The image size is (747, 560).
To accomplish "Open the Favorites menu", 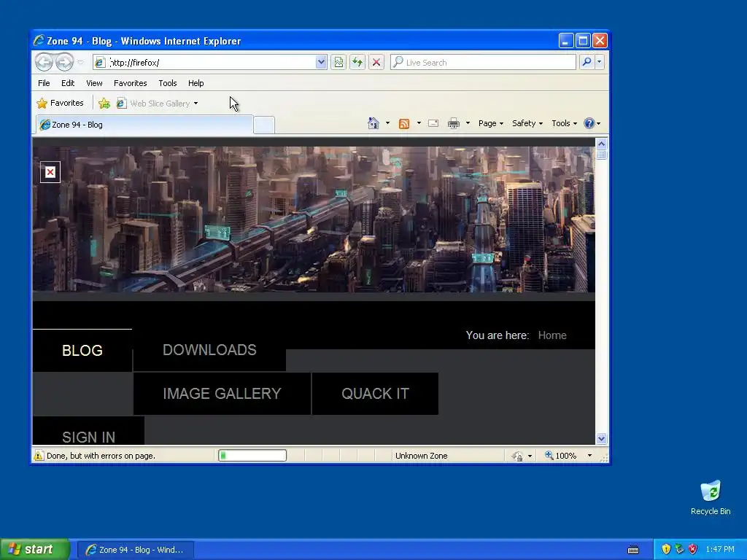I will coord(130,83).
